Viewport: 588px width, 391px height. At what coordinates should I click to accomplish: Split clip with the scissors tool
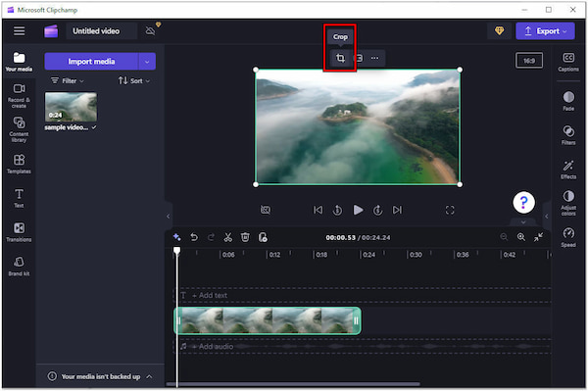(228, 237)
